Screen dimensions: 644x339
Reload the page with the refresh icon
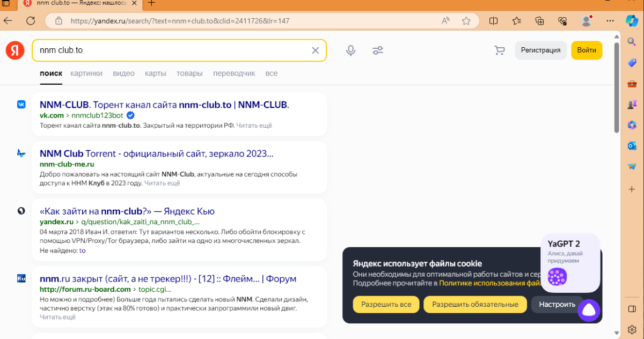[x=31, y=21]
